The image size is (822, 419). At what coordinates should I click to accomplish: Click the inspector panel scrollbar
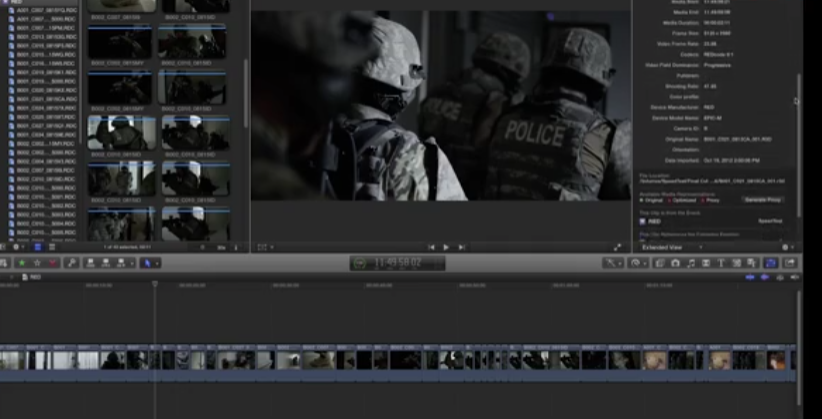point(798,145)
